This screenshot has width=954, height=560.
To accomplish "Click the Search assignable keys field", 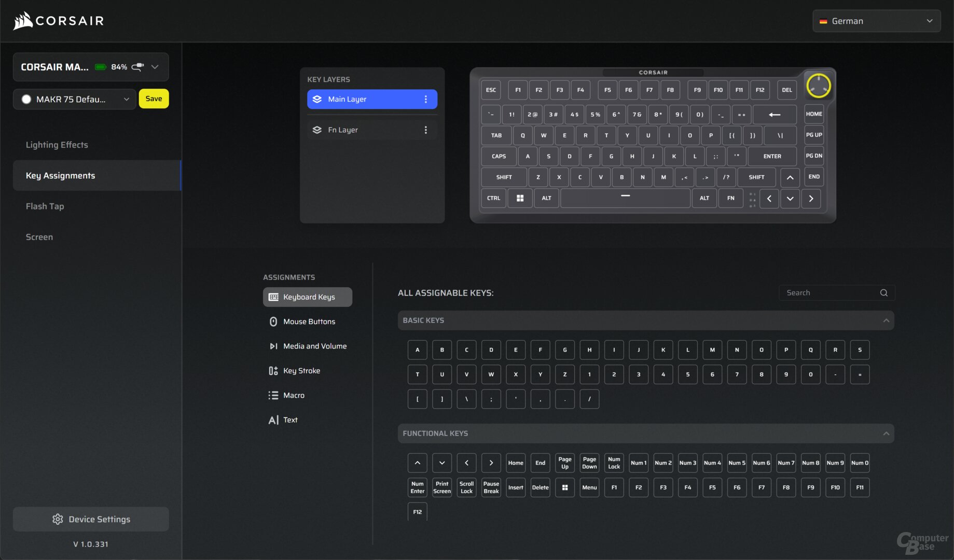I will coord(837,293).
